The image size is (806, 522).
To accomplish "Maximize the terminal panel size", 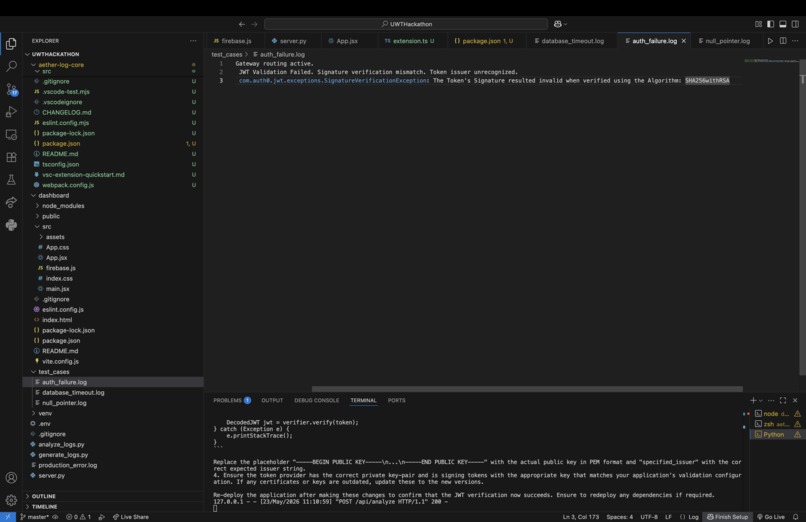I will pos(783,400).
